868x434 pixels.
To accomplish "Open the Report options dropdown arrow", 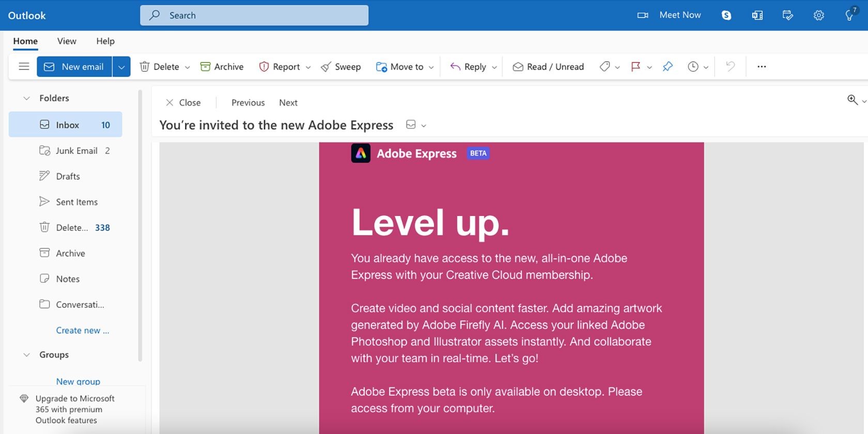I will coord(308,67).
